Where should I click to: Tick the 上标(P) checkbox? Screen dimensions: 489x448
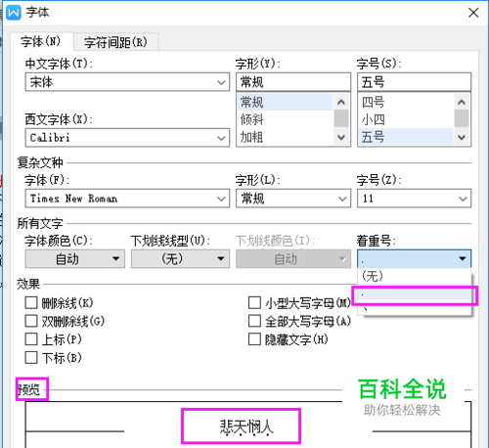[31, 339]
